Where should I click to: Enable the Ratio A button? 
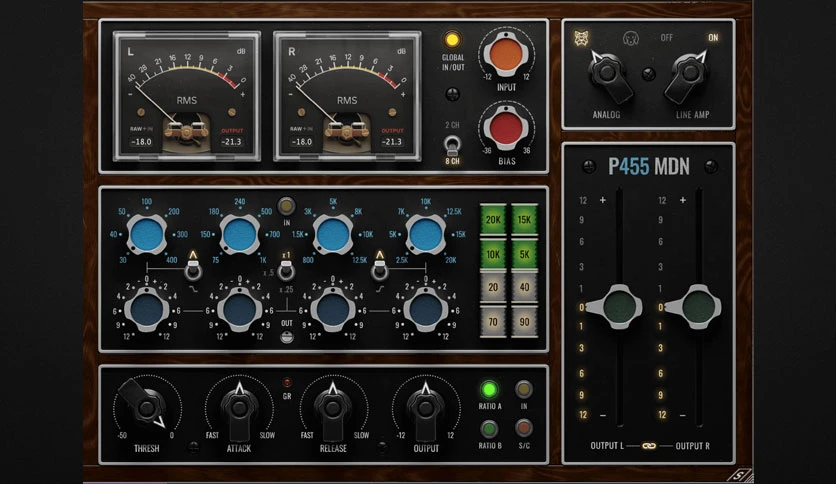coord(488,390)
